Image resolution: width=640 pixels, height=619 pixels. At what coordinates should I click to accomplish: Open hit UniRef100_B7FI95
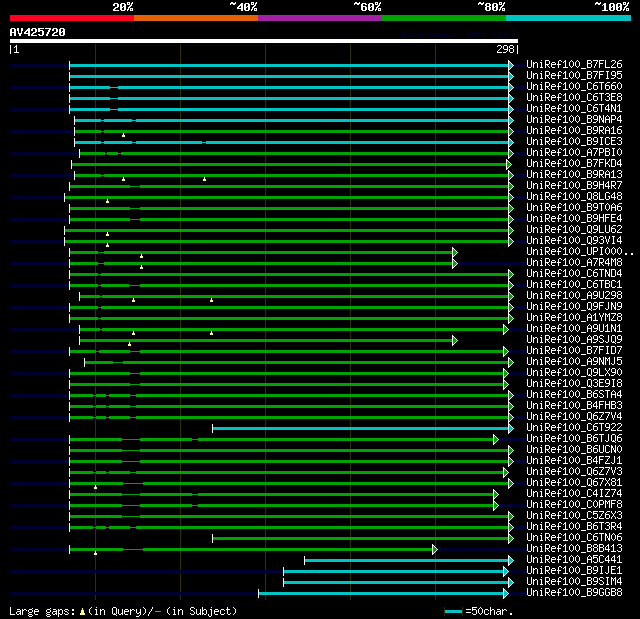tap(574, 75)
